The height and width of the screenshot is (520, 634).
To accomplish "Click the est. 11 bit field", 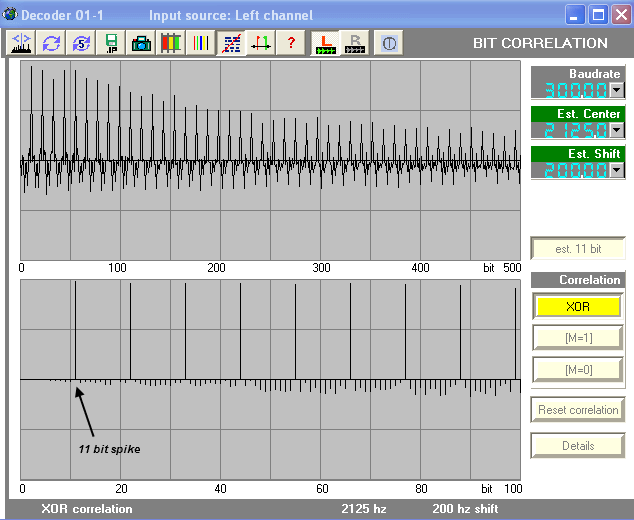I will pos(577,248).
